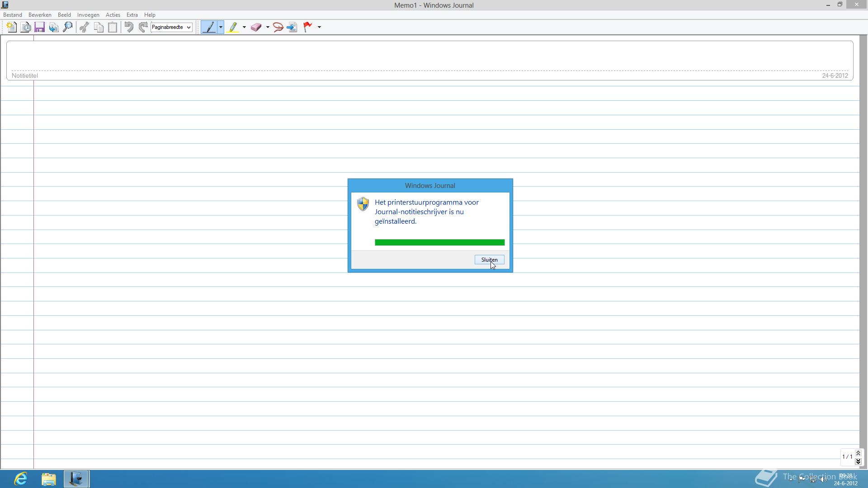Expand the Pen tool options arrow
The image size is (868, 488).
pos(221,27)
